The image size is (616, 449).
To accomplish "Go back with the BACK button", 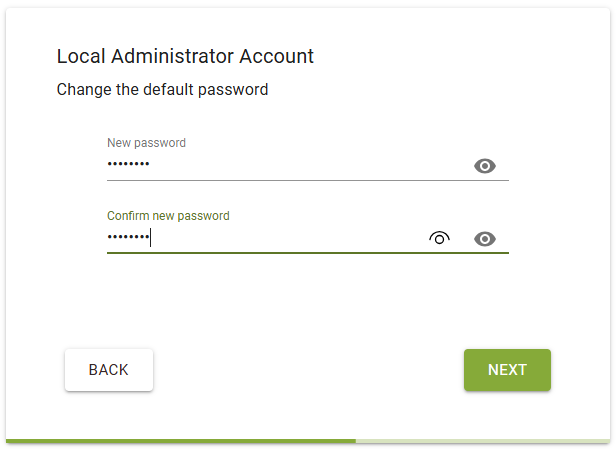I will 109,370.
